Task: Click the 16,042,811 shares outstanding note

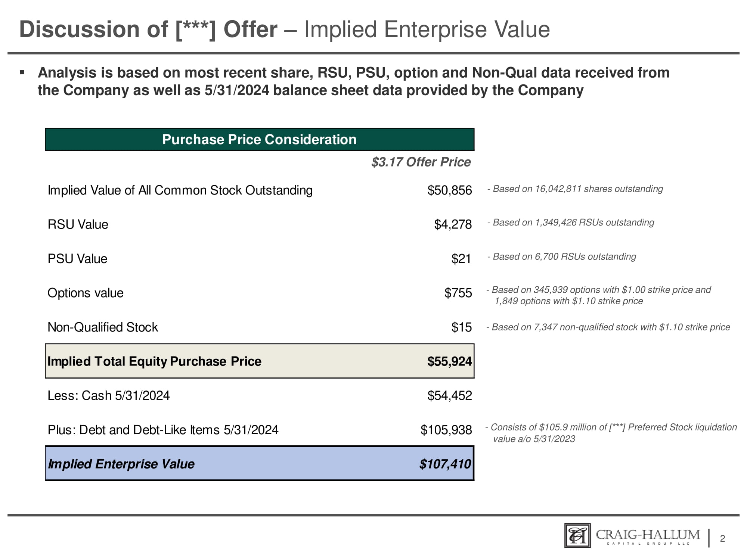Action: coord(575,189)
